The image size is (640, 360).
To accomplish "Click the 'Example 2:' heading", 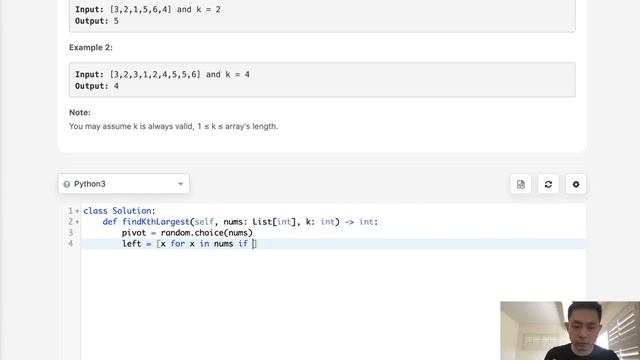I will point(91,47).
